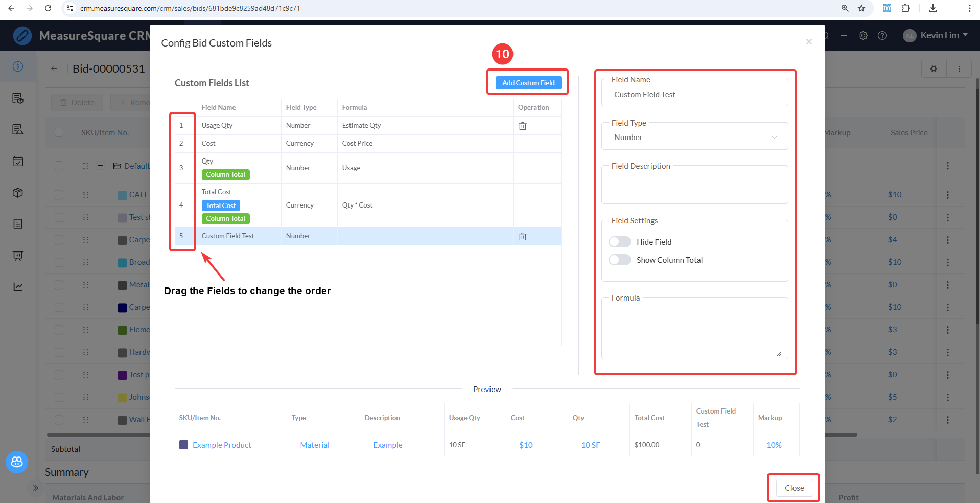Delete the Usage Qty custom field
Viewport: 980px width, 503px height.
pyautogui.click(x=523, y=126)
